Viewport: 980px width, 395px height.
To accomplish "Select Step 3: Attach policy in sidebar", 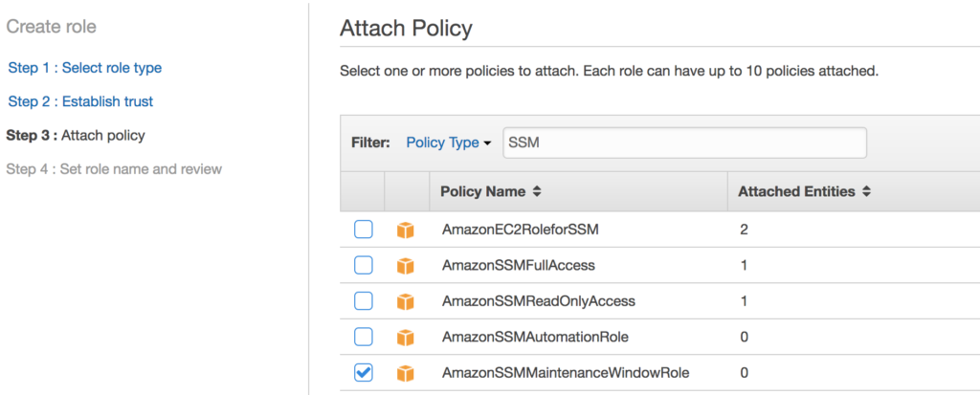I will click(x=76, y=135).
